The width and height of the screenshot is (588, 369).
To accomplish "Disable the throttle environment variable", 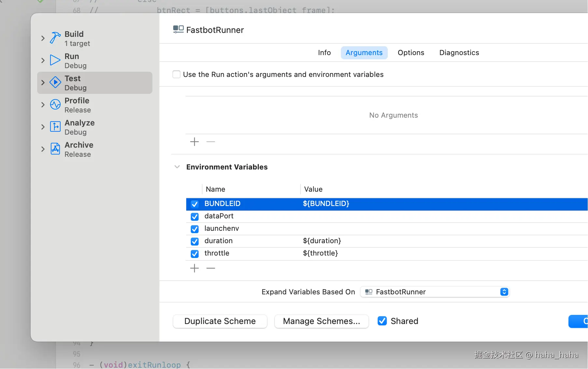I will [x=195, y=254].
